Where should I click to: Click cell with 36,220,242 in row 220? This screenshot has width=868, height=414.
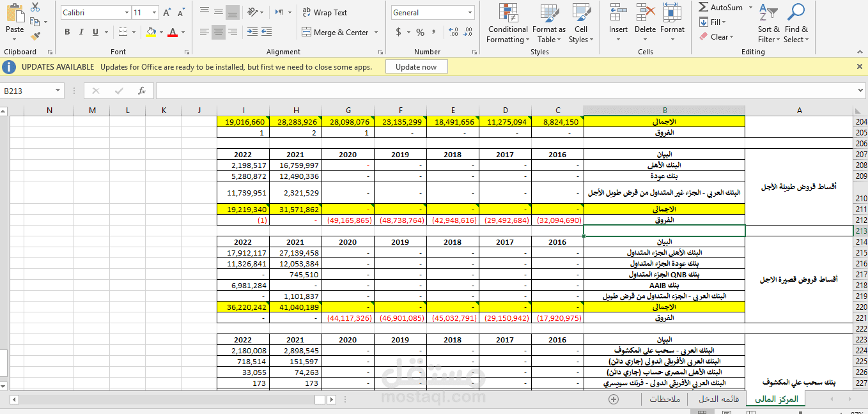coord(244,307)
